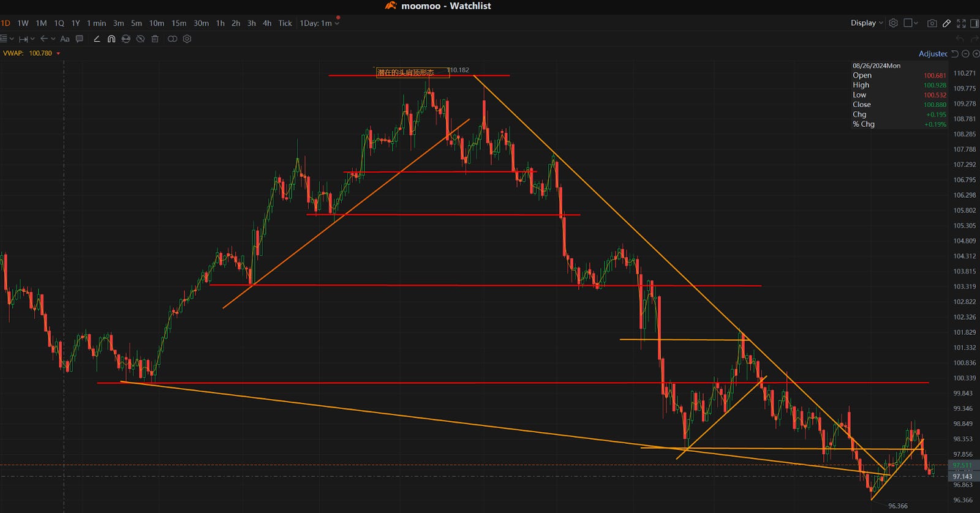980x513 pixels.
Task: Toggle the eye-slash hide drawings icon
Action: point(140,39)
